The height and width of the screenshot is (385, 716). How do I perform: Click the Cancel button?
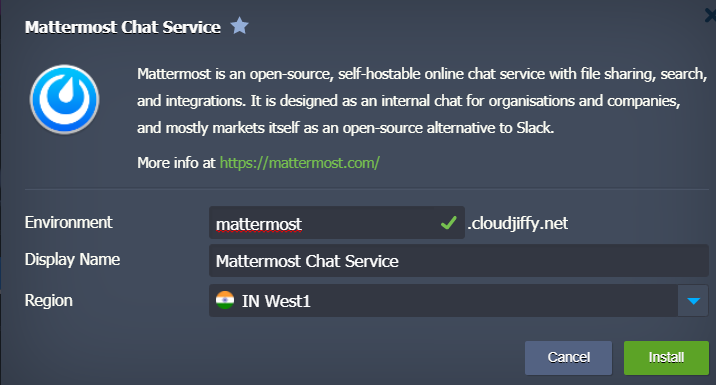569,358
